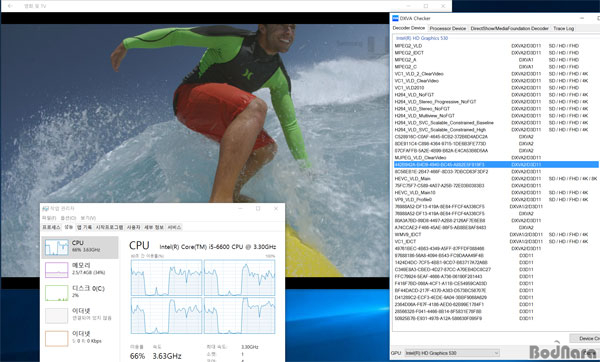The height and width of the screenshot is (362, 600).
Task: Go back with the video player's arrow icon
Action: tap(10, 6)
